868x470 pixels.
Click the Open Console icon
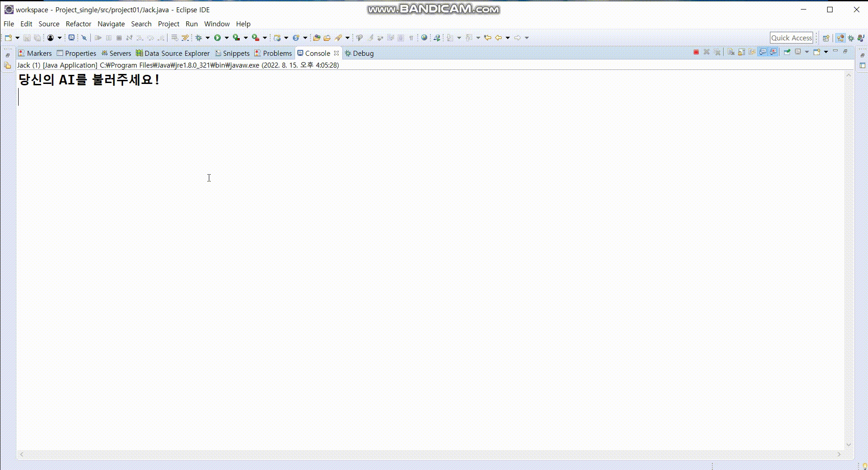[x=817, y=52]
